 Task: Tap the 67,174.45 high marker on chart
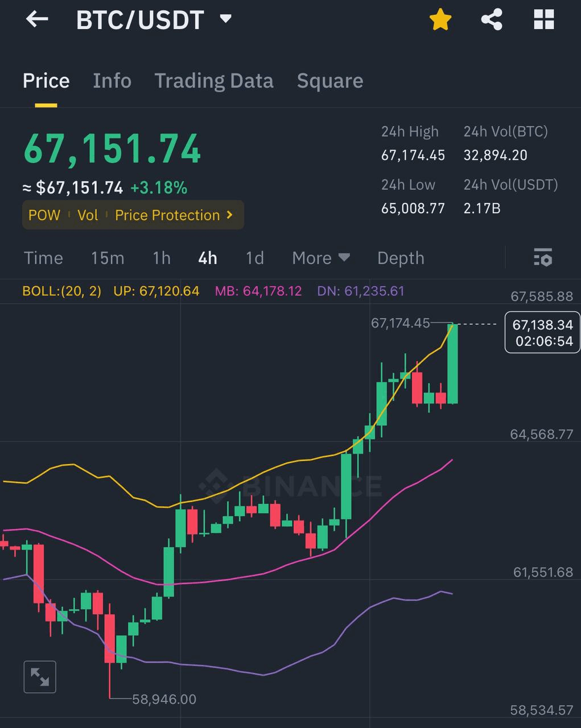tap(401, 323)
